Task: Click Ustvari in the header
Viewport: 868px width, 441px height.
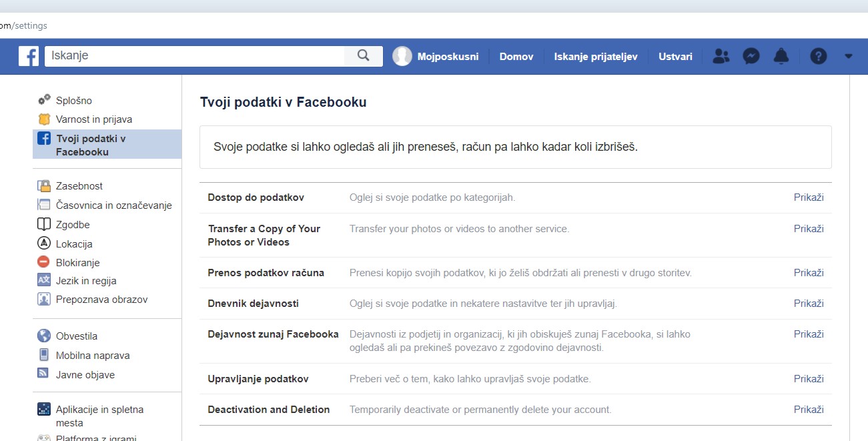Action: pos(675,57)
